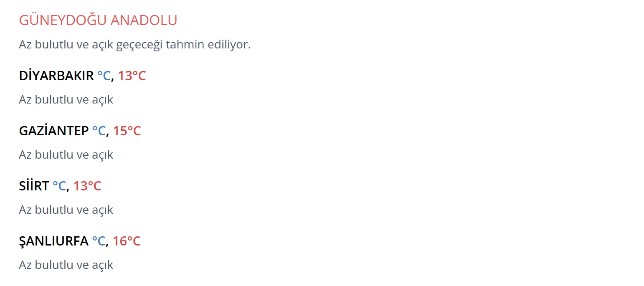
Task: Select the ŞANLIURFA city name
Action: [x=53, y=241]
